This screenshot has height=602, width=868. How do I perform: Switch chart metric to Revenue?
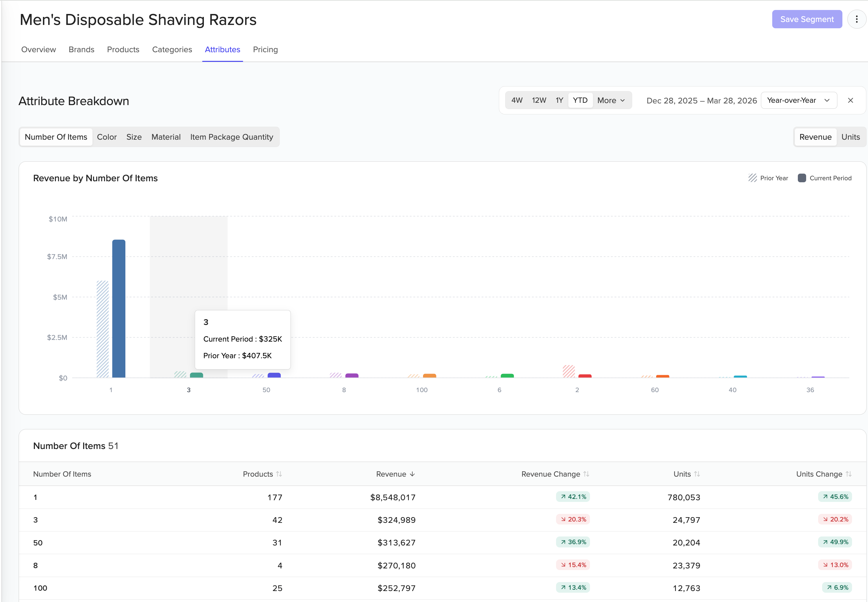click(x=815, y=137)
